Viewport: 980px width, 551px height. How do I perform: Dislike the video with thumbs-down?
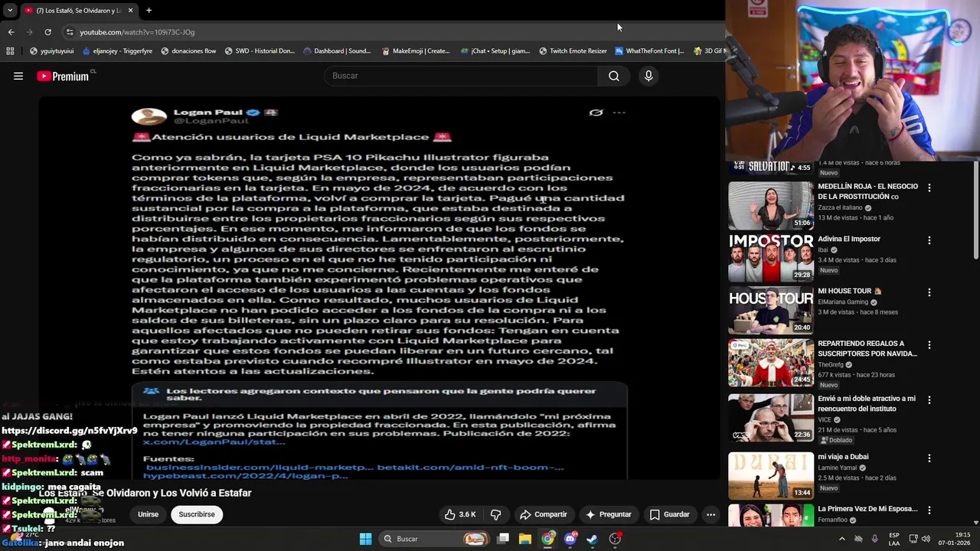(x=495, y=514)
